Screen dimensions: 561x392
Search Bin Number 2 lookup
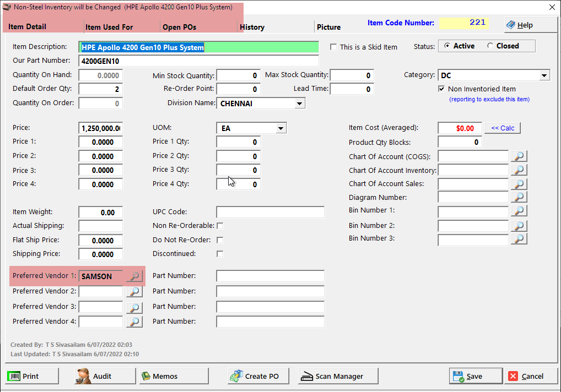[519, 226]
